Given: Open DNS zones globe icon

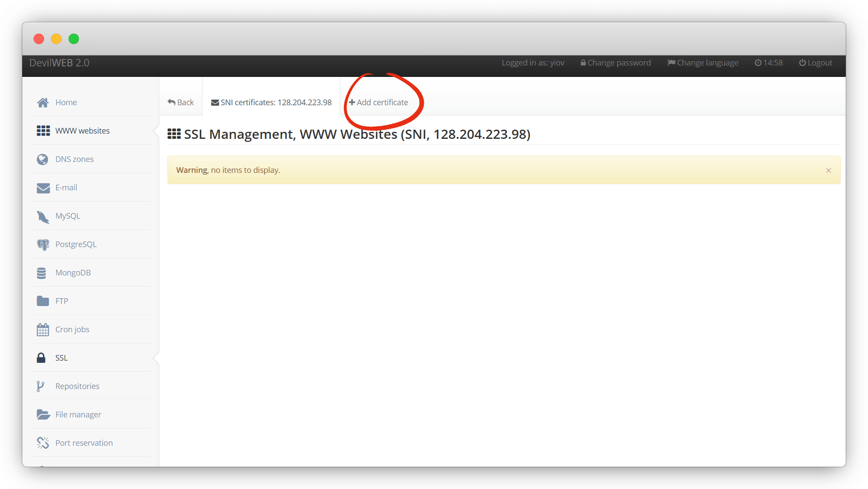Looking at the screenshot, I should click(43, 159).
